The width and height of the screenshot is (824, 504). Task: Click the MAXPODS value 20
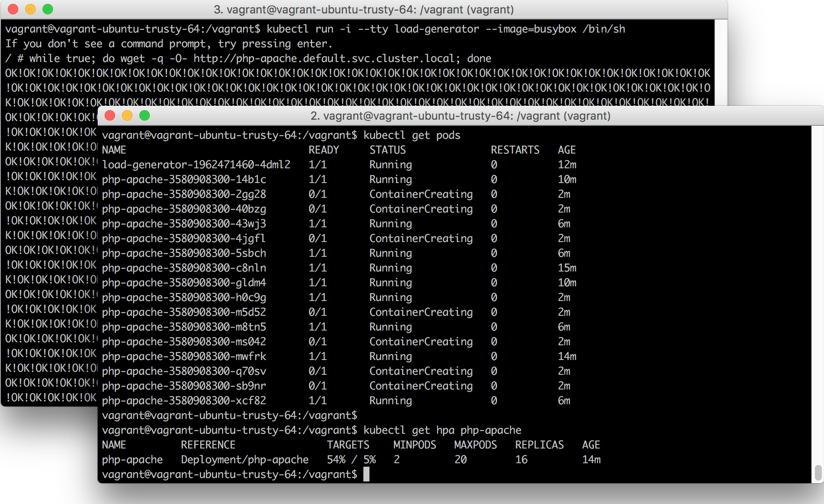coord(461,460)
